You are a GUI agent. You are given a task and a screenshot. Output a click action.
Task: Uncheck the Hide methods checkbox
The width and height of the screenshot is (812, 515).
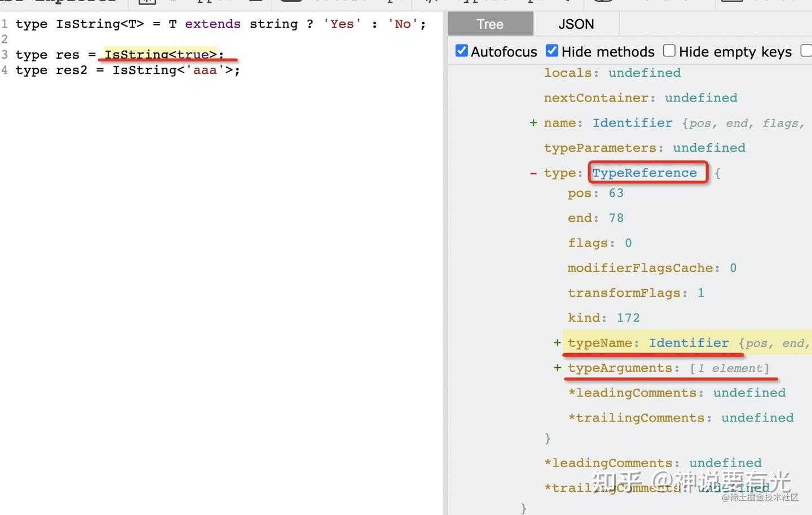(552, 51)
